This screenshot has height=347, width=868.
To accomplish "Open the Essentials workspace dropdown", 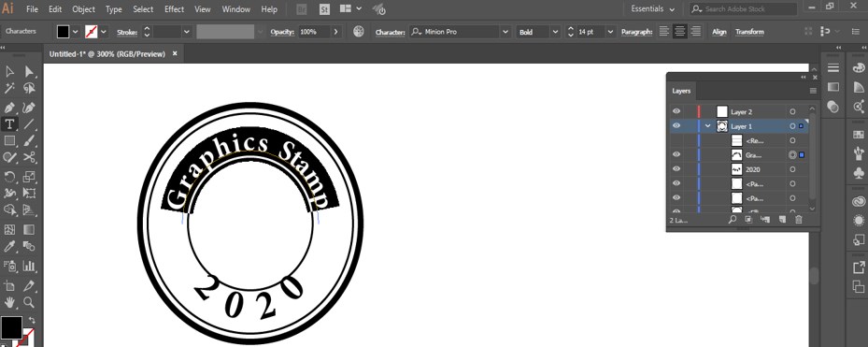I will (x=653, y=9).
